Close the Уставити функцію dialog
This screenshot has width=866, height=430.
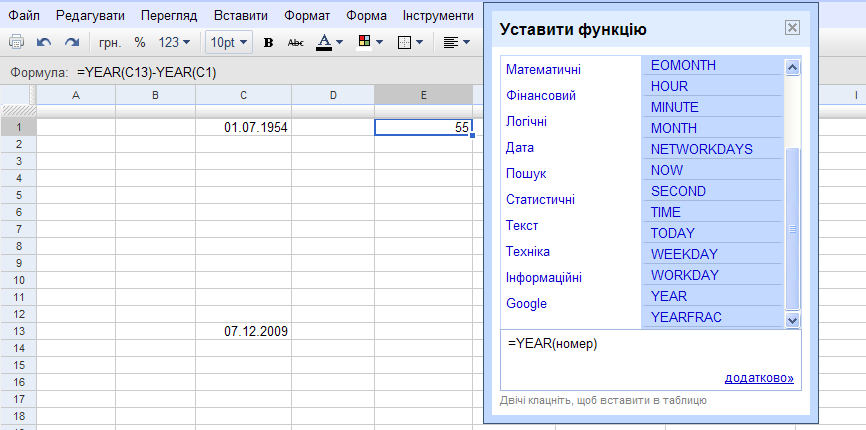tap(792, 28)
